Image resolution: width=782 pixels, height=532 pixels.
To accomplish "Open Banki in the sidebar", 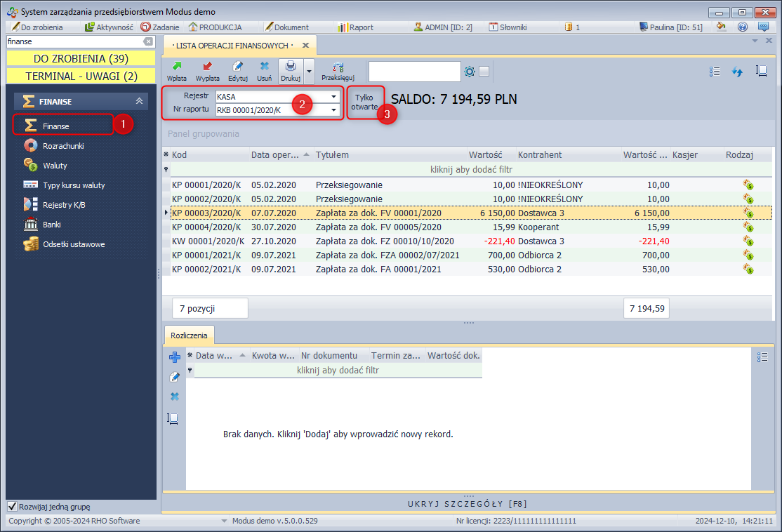I will (52, 225).
